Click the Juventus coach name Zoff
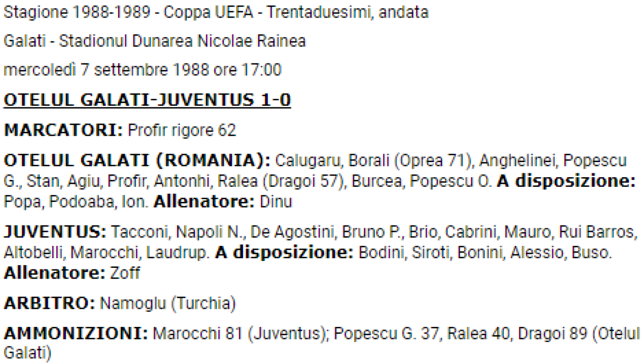Image resolution: width=644 pixels, height=364 pixels. tap(125, 273)
